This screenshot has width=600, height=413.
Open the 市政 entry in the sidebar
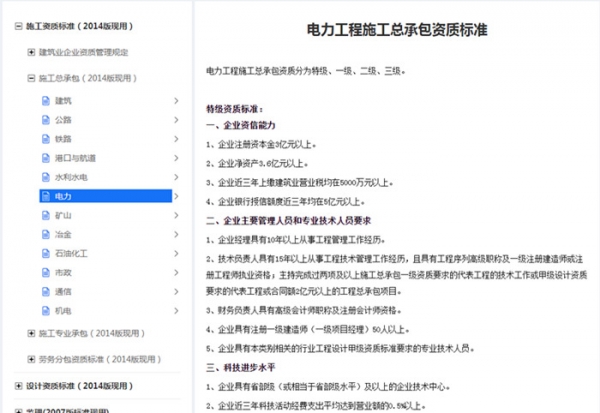pos(63,273)
